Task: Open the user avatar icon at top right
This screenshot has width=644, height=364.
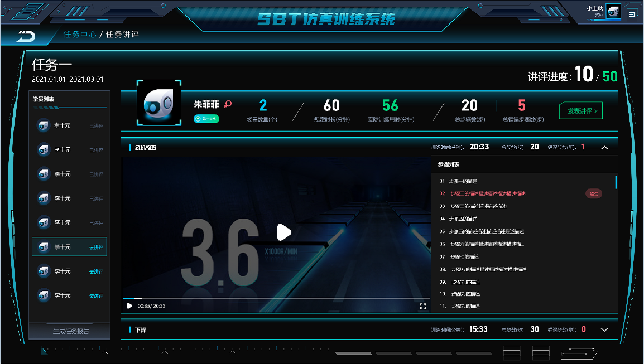Action: 613,12
